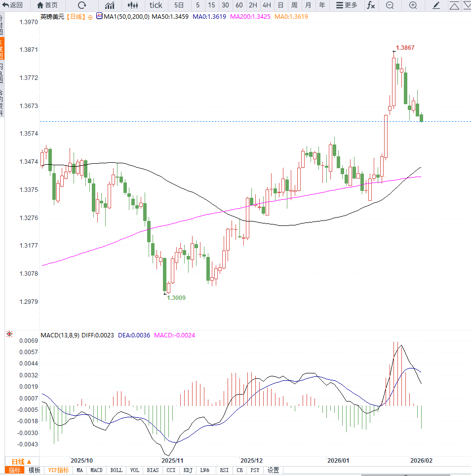Choose the LW& indicator
The width and height of the screenshot is (471, 476).
pyautogui.click(x=205, y=470)
